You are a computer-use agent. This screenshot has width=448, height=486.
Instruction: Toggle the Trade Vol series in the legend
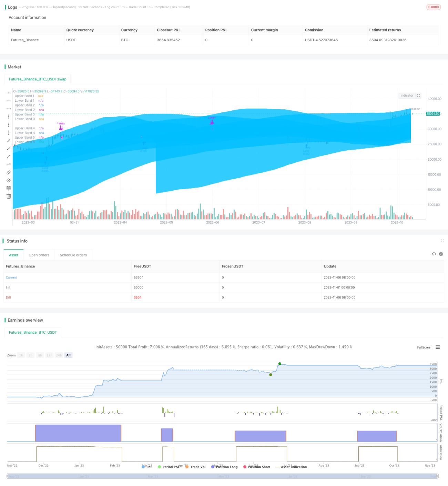click(x=195, y=467)
